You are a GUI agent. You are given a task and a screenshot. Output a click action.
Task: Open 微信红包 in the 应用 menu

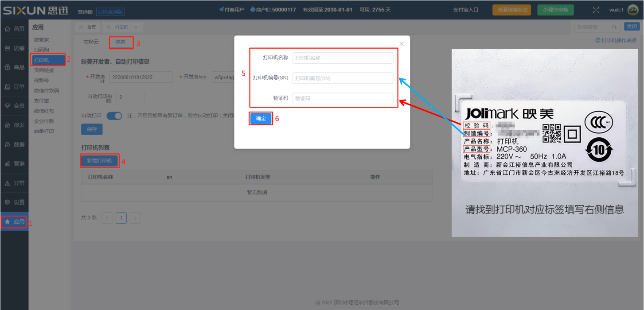click(44, 111)
